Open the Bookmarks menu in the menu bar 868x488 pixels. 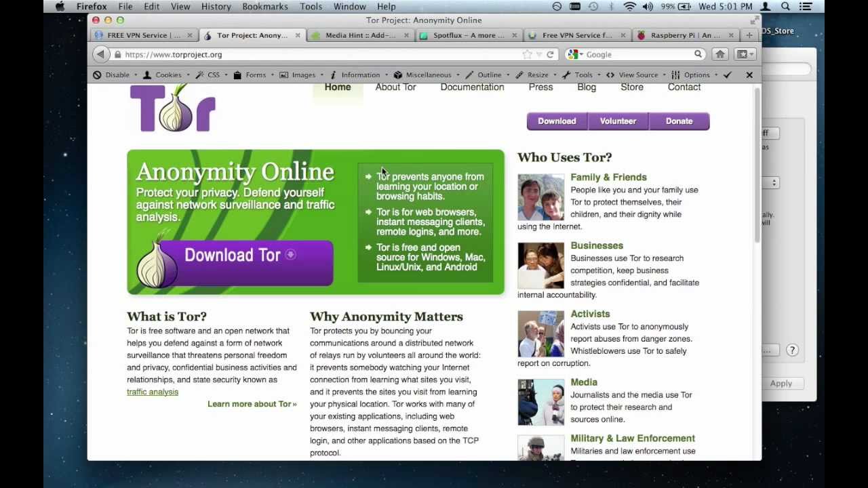click(x=264, y=7)
